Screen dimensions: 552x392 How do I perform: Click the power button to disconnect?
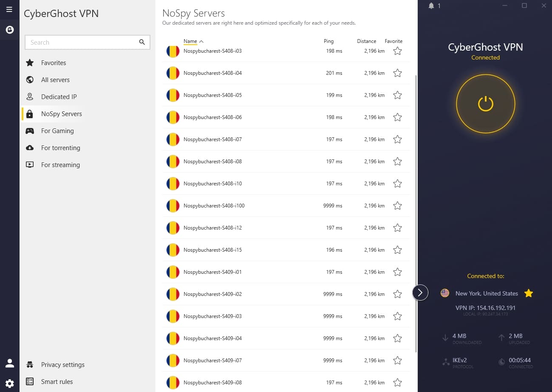pos(485,103)
